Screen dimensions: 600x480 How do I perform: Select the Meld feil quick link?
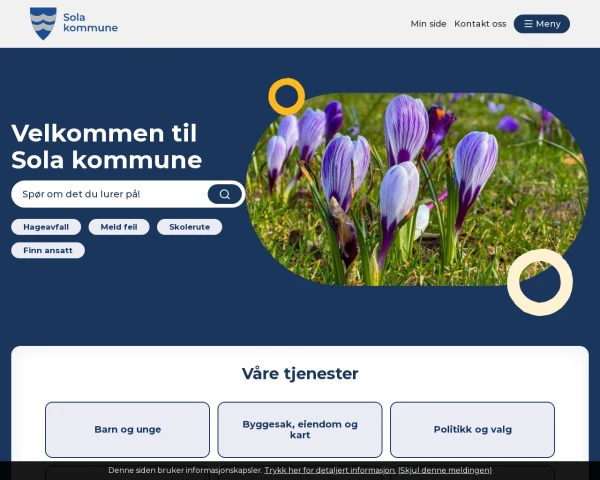tap(119, 227)
